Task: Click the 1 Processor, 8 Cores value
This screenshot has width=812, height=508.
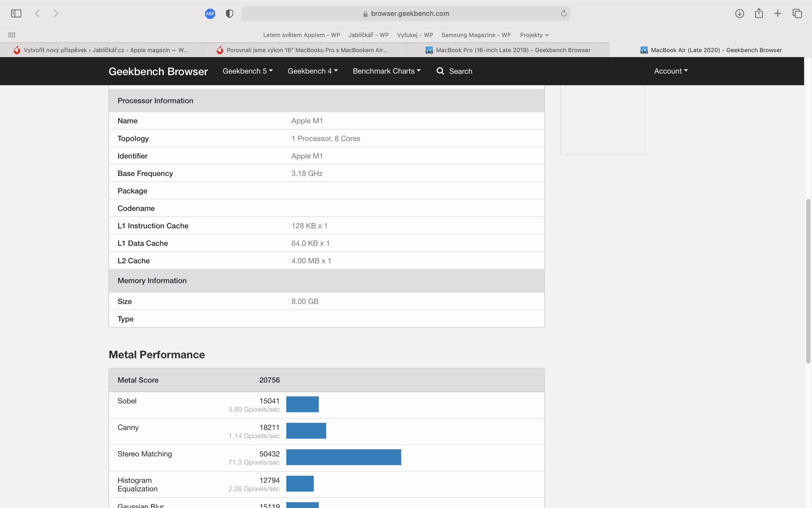Action: tap(326, 138)
